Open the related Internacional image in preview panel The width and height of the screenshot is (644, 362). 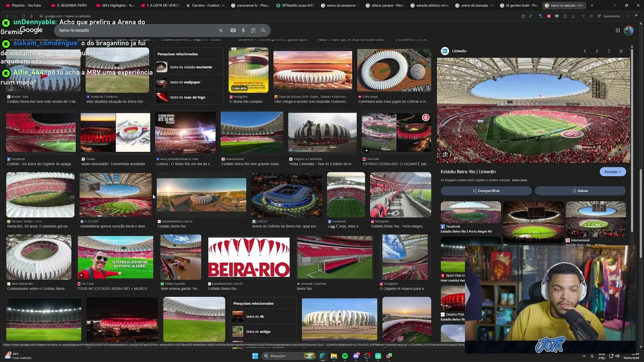point(596,219)
